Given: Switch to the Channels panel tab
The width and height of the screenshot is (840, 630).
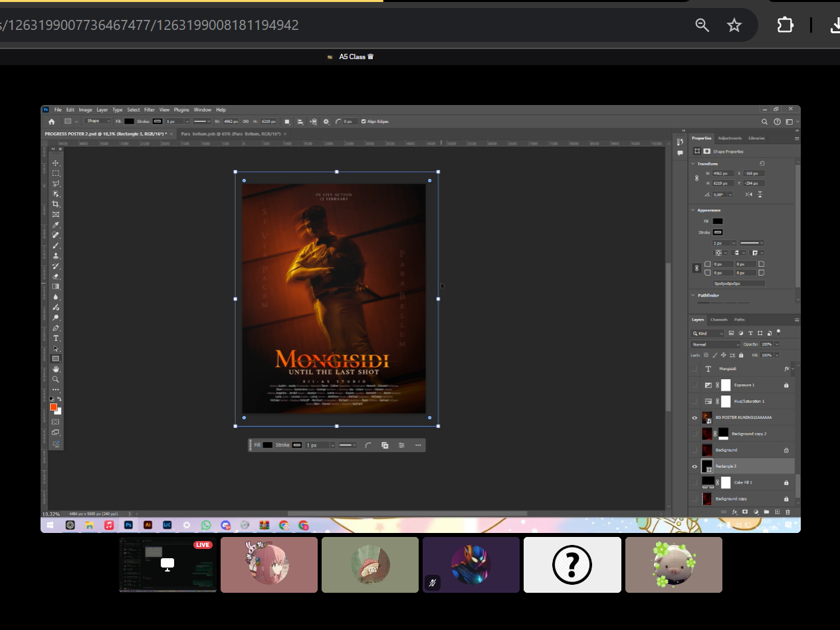Looking at the screenshot, I should [718, 320].
